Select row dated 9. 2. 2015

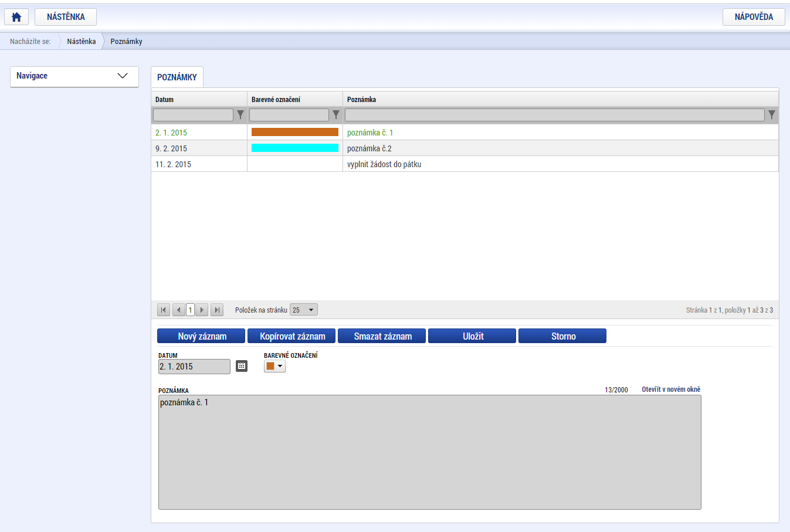click(464, 148)
